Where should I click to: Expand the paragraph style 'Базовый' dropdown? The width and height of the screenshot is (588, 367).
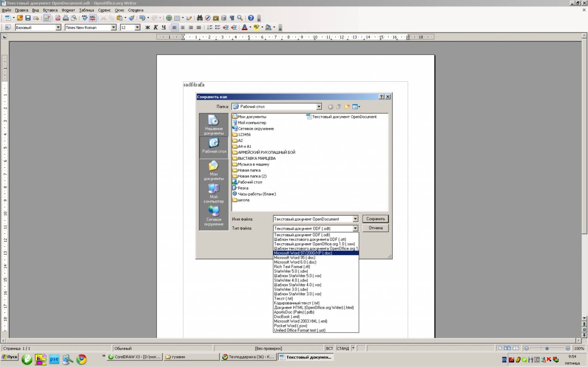coord(58,27)
